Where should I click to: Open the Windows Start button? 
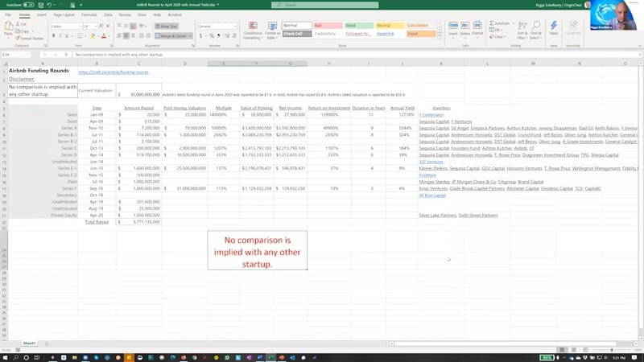[x=6, y=358]
